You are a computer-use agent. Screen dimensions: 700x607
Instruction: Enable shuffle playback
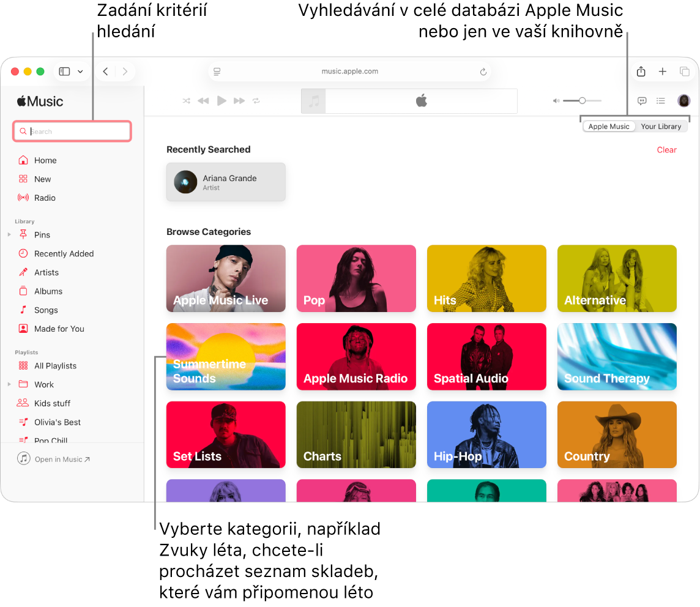[x=186, y=100]
